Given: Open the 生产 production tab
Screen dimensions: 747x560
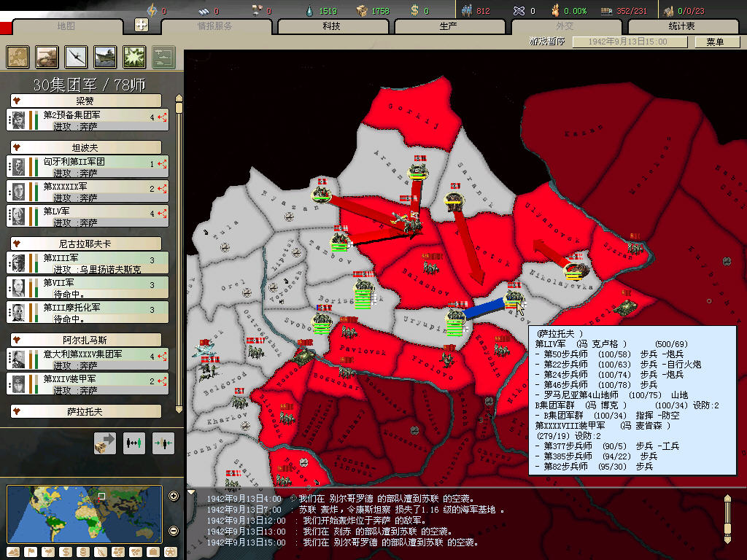Looking at the screenshot, I should pos(449,26).
